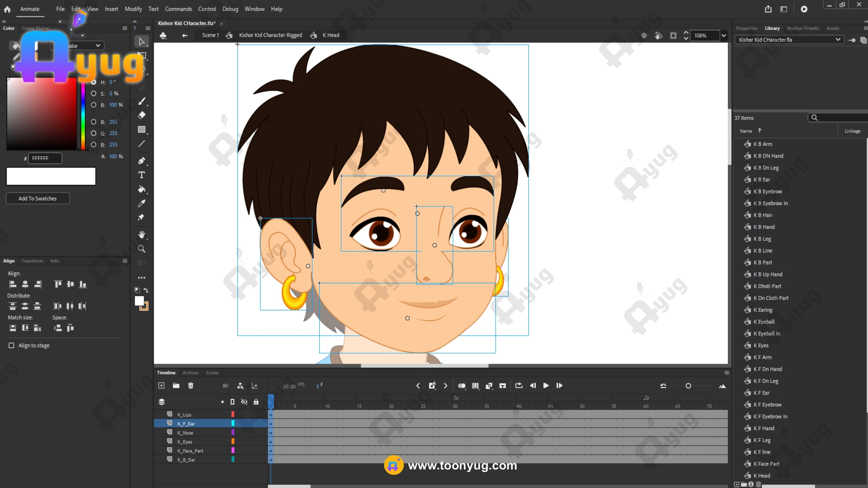
Task: Open Kishor Kid CHaracter.fla library dropdown
Action: click(x=838, y=40)
